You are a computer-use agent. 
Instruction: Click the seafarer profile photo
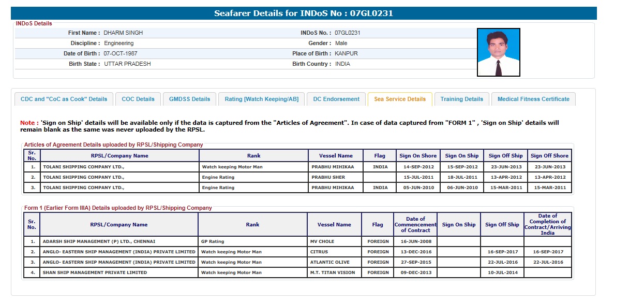pyautogui.click(x=498, y=52)
